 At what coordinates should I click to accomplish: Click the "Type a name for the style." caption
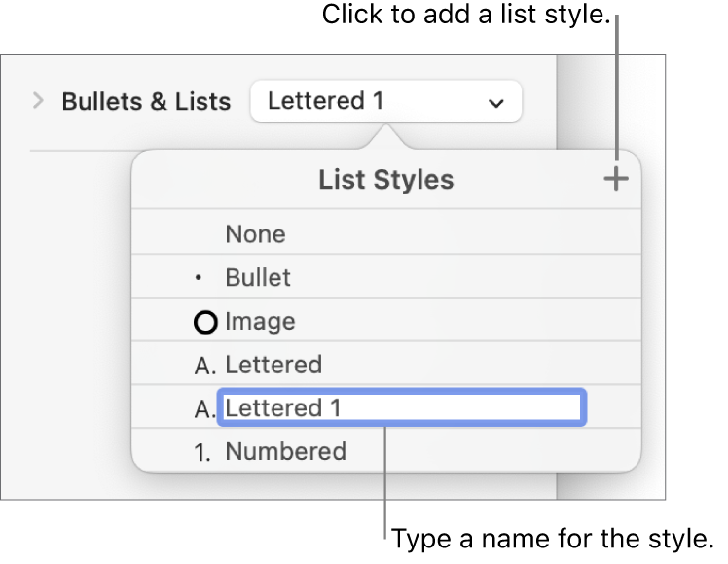tap(553, 538)
